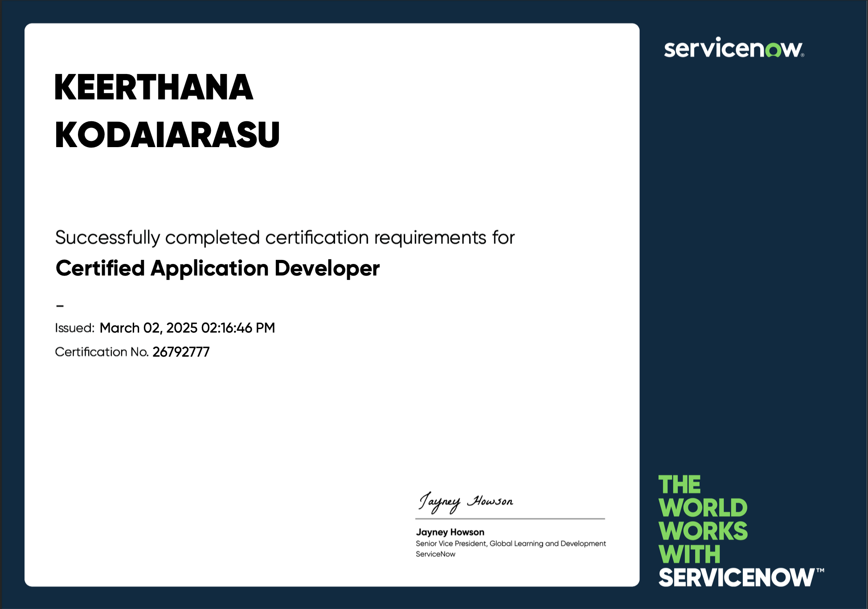The width and height of the screenshot is (868, 609).
Task: Click 'THE WORLD WORKS WITH SERVICENOW' slogan
Action: click(x=741, y=531)
